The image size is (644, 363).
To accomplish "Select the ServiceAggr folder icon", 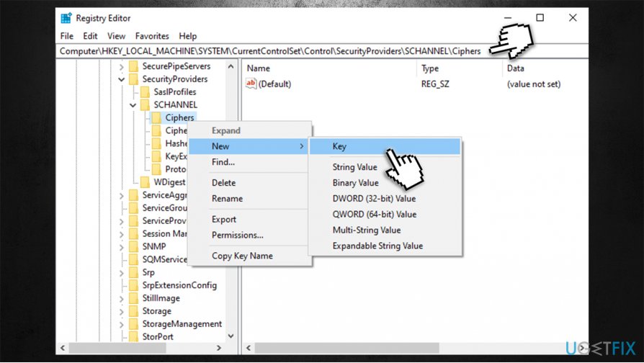I will point(133,195).
